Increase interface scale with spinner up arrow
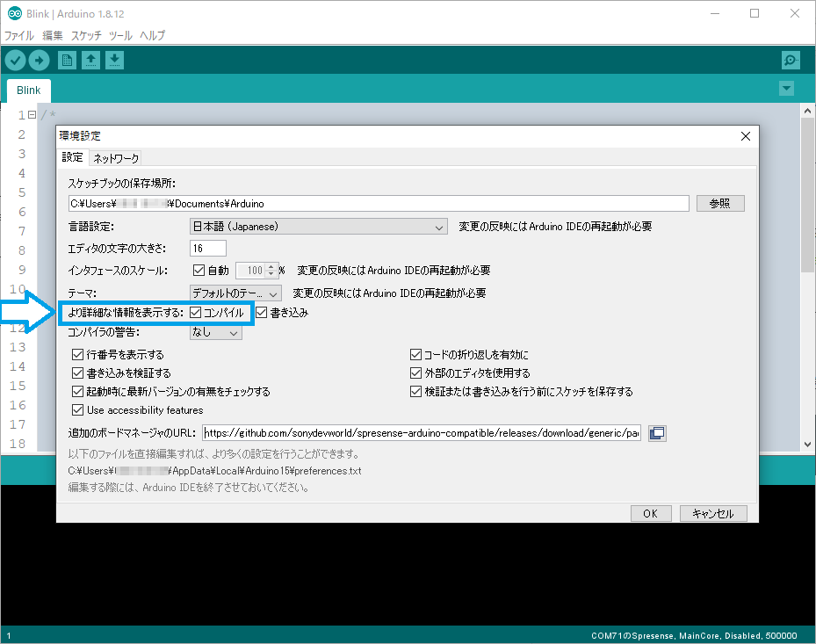 point(271,267)
